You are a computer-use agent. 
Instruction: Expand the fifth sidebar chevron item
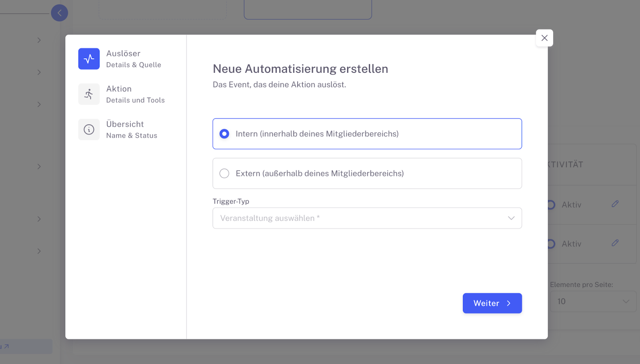[x=39, y=219]
